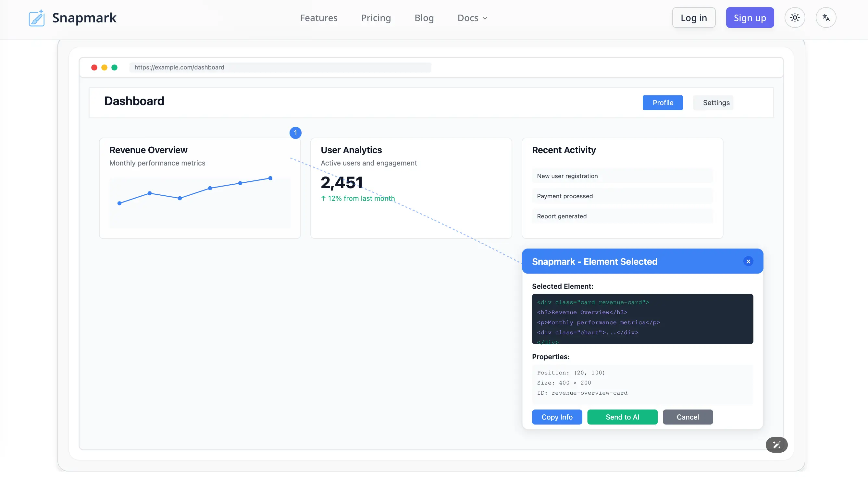Click the green window dot
This screenshot has height=477, width=868.
115,67
